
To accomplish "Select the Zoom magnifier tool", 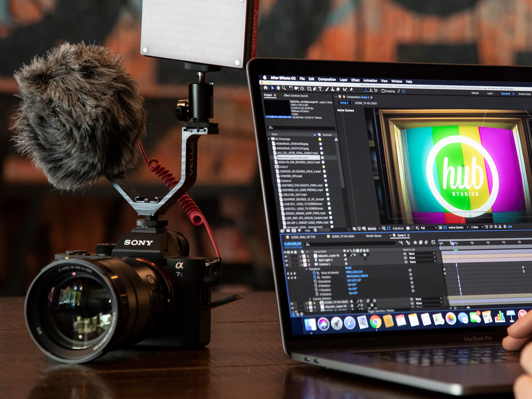I will (x=284, y=88).
